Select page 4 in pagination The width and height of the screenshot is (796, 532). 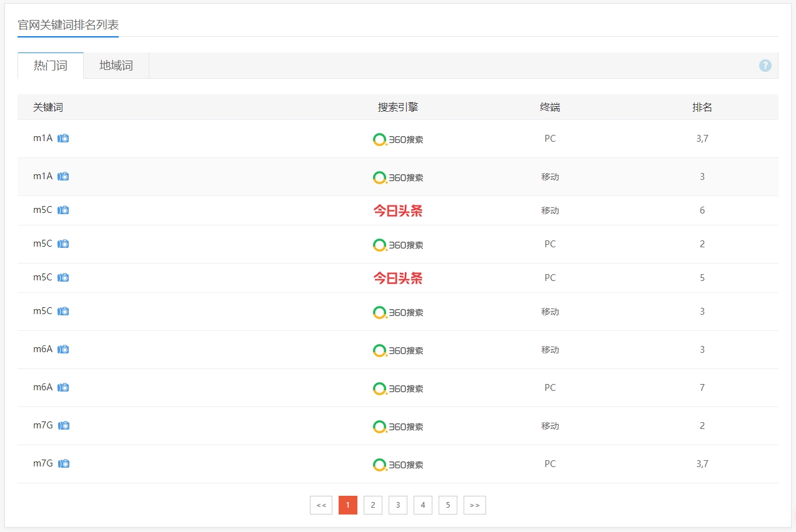point(423,505)
